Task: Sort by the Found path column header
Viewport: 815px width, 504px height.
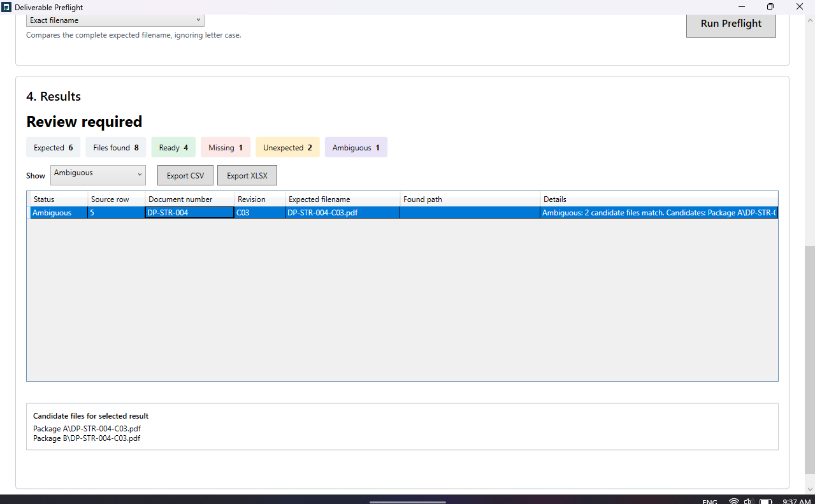Action: click(x=470, y=199)
